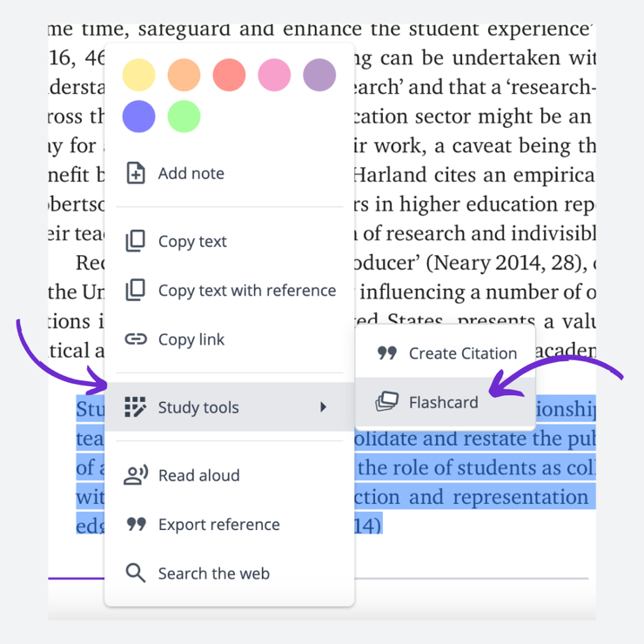Open the Study tools menu item
The height and width of the screenshot is (644, 644).
(229, 407)
